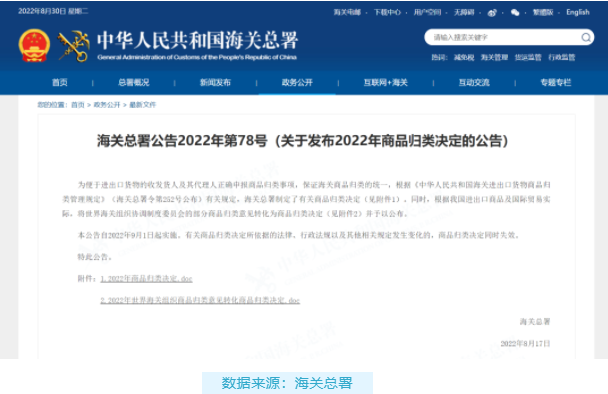Click the magnifier search icon
Viewport: 608px width, 394px height.
[x=586, y=37]
